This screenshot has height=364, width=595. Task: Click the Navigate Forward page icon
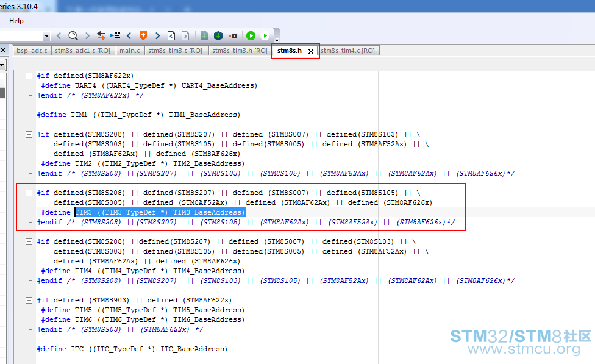click(x=185, y=36)
